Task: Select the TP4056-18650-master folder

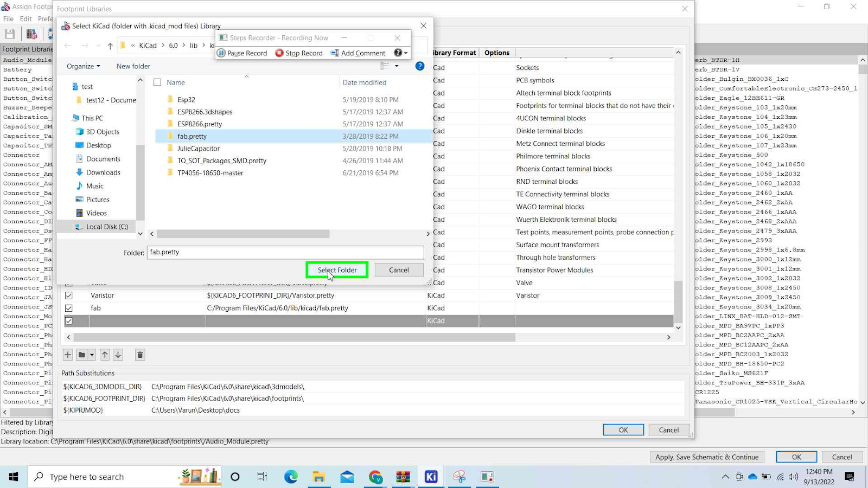Action: coord(210,173)
